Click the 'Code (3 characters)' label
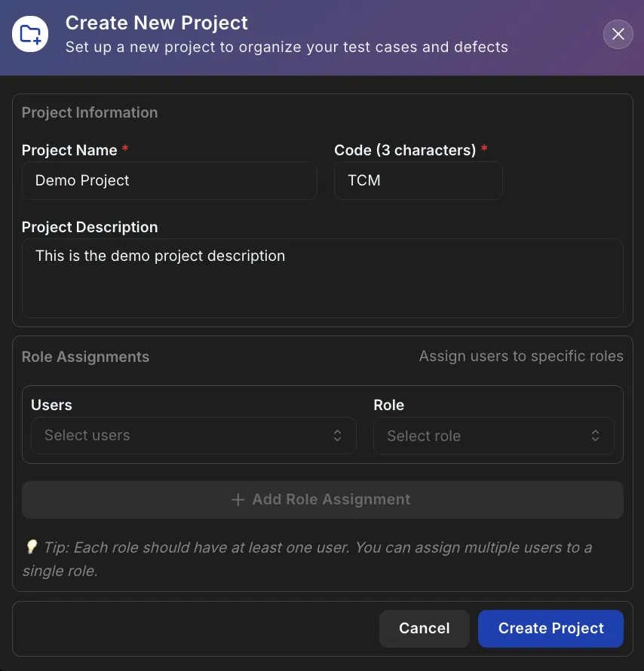Image resolution: width=644 pixels, height=671 pixels. 405,150
